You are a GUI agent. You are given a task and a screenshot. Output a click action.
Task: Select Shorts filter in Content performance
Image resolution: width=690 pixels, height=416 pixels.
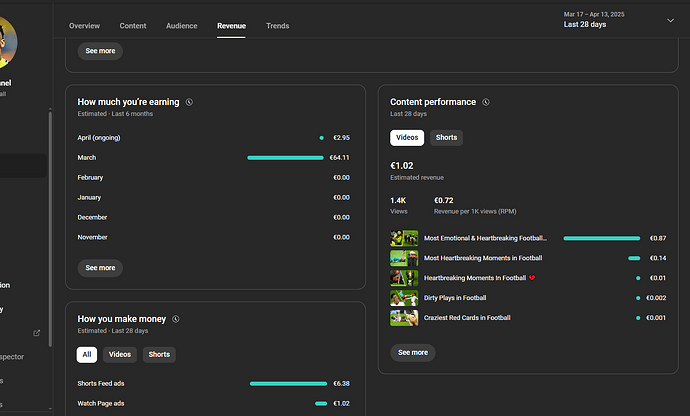pos(446,138)
